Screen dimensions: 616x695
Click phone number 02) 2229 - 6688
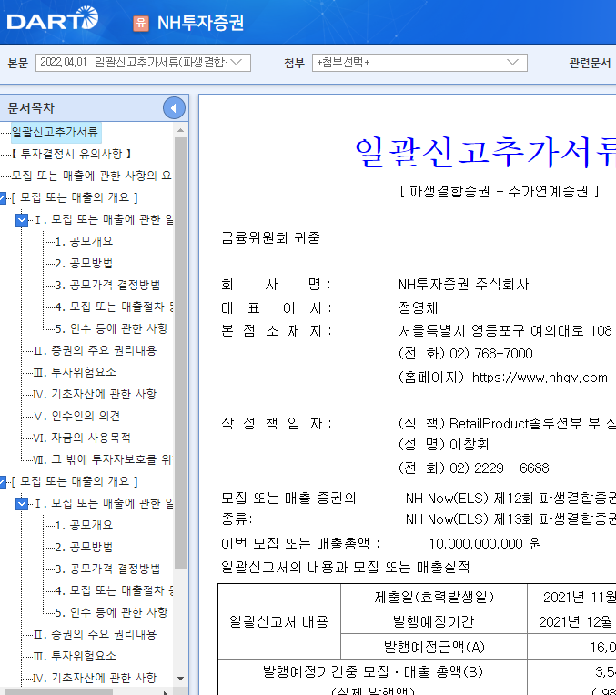(x=499, y=468)
